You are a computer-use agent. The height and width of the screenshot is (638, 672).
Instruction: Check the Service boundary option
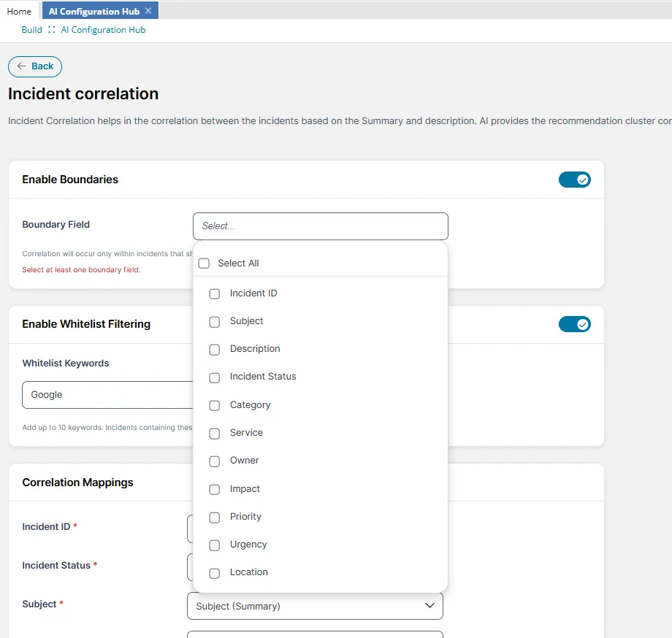tap(214, 434)
